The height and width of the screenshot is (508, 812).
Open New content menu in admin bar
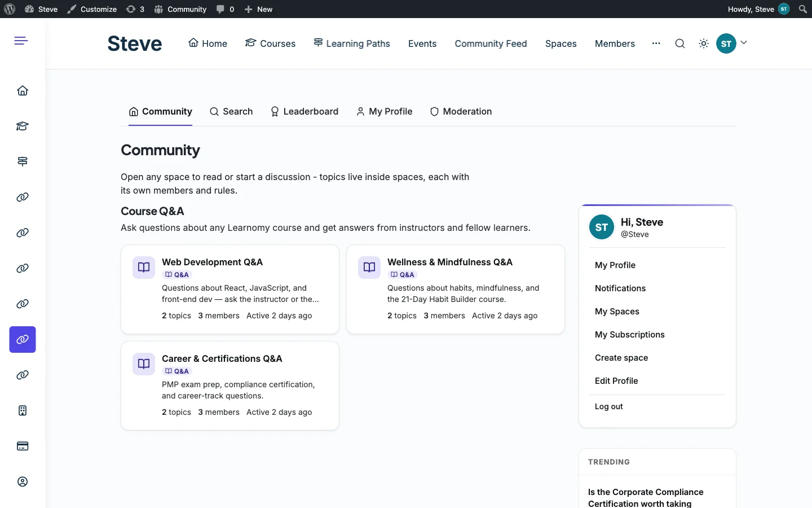pos(258,9)
